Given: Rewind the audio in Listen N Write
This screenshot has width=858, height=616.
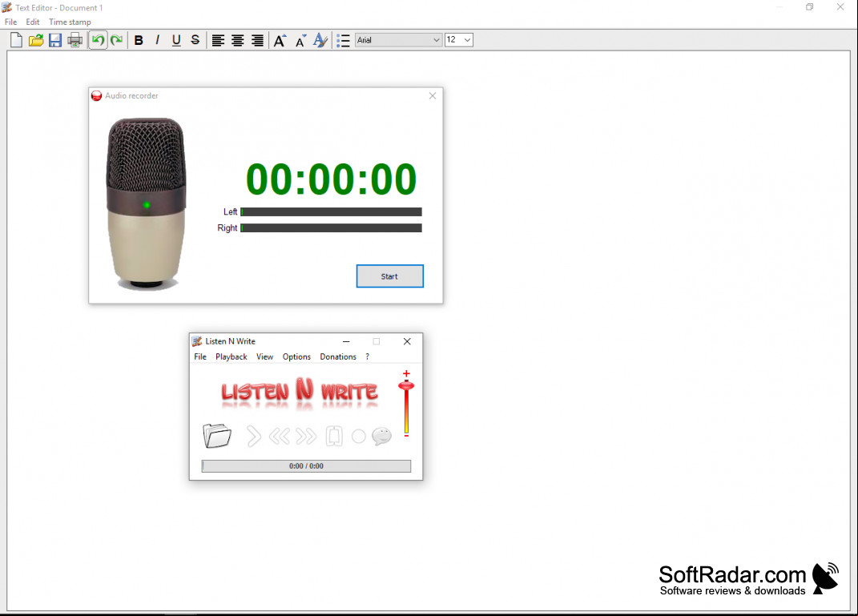Looking at the screenshot, I should click(x=280, y=436).
